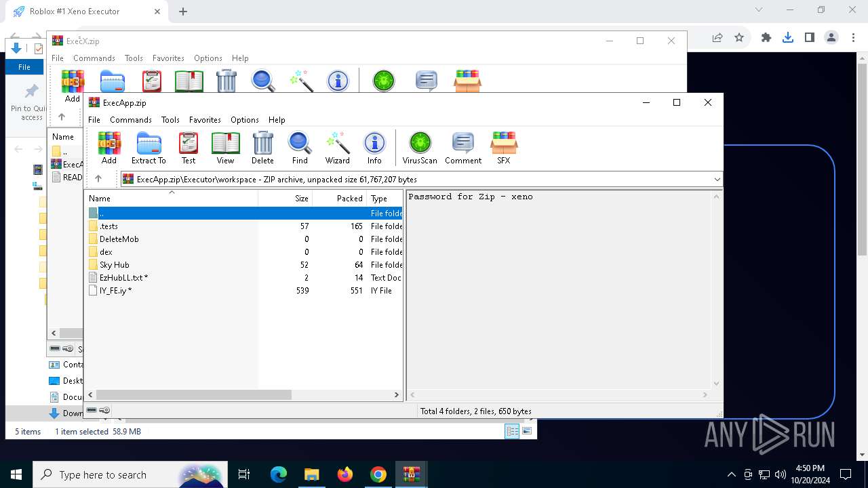Click the Extract To toolbar icon
This screenshot has height=488, width=868.
click(x=149, y=148)
